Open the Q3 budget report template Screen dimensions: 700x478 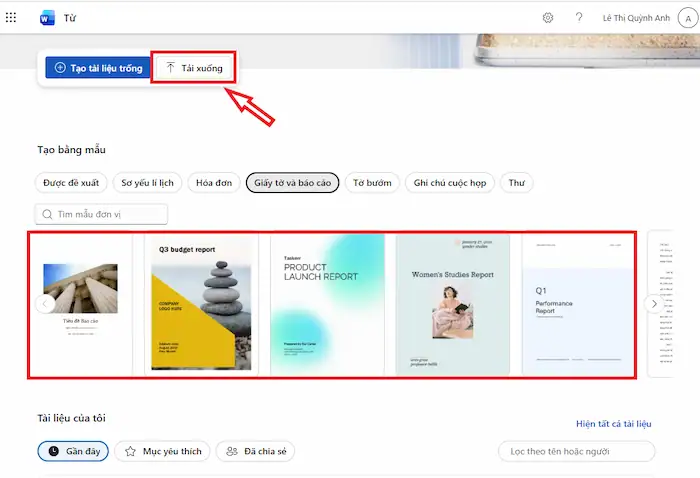click(201, 305)
